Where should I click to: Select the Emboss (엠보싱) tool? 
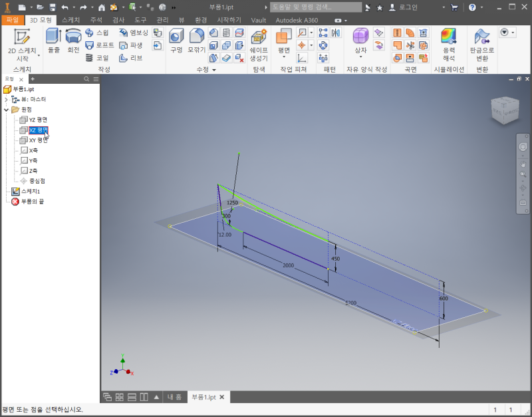[134, 33]
